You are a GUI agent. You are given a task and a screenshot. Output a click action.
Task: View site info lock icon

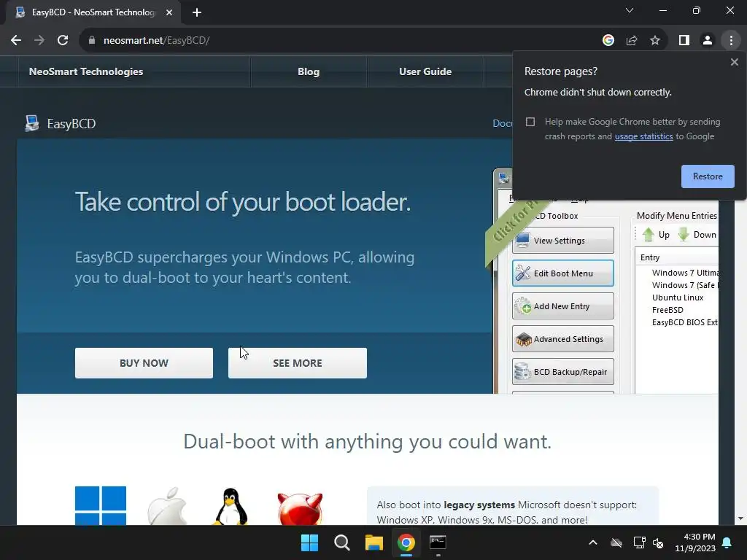(x=92, y=41)
